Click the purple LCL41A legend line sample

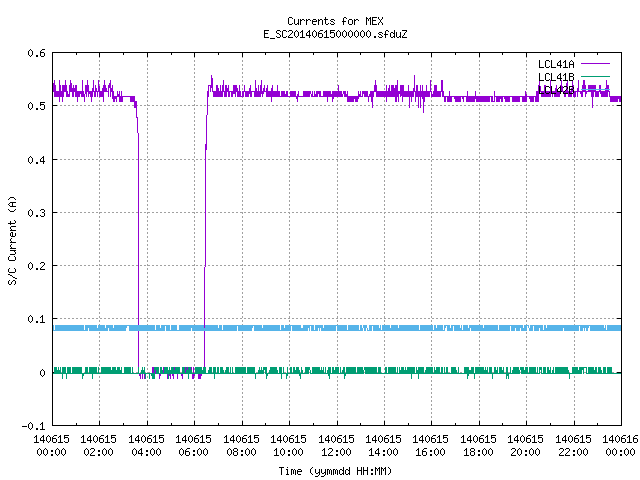[595, 64]
